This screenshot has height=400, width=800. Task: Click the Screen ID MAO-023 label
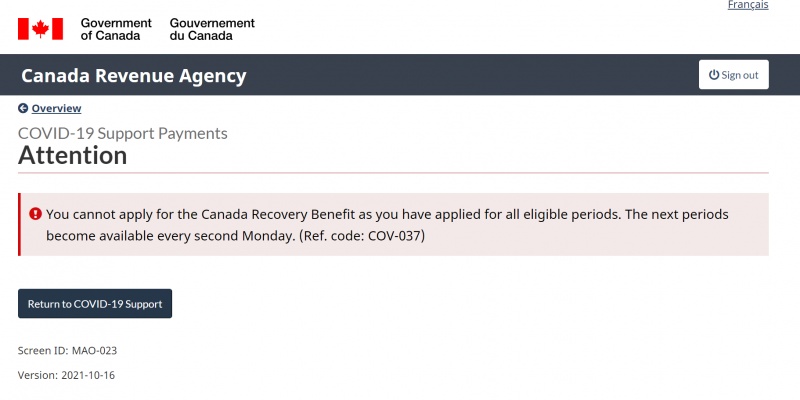tap(67, 351)
